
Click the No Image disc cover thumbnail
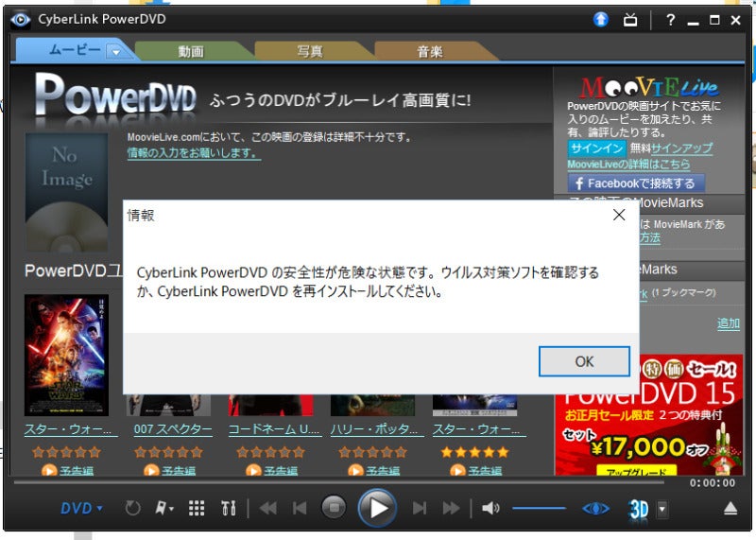[x=66, y=192]
